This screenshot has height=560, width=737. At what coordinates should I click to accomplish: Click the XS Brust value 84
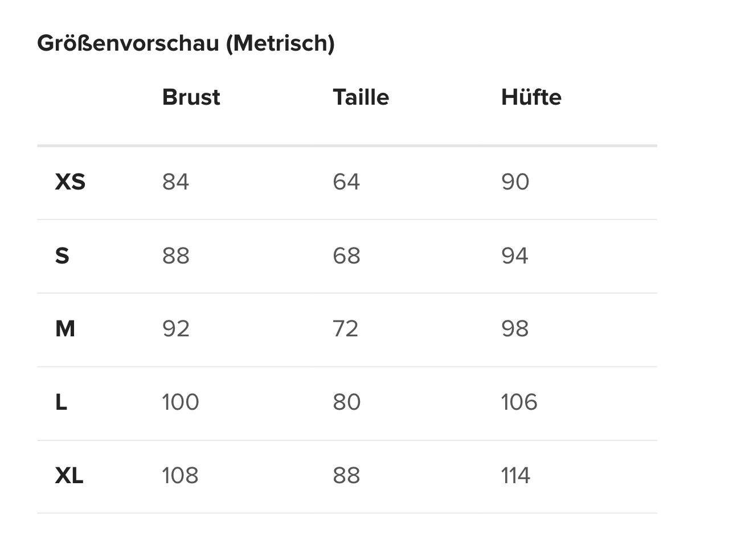point(175,182)
